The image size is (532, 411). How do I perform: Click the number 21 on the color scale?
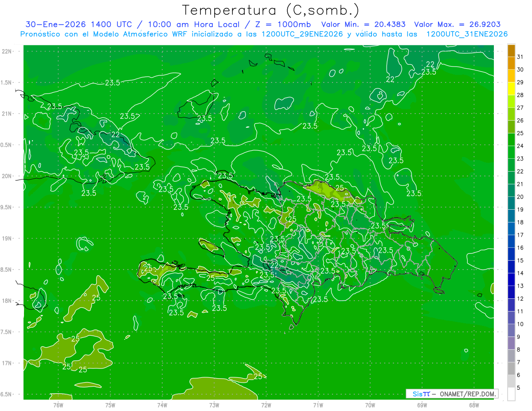pyautogui.click(x=520, y=184)
